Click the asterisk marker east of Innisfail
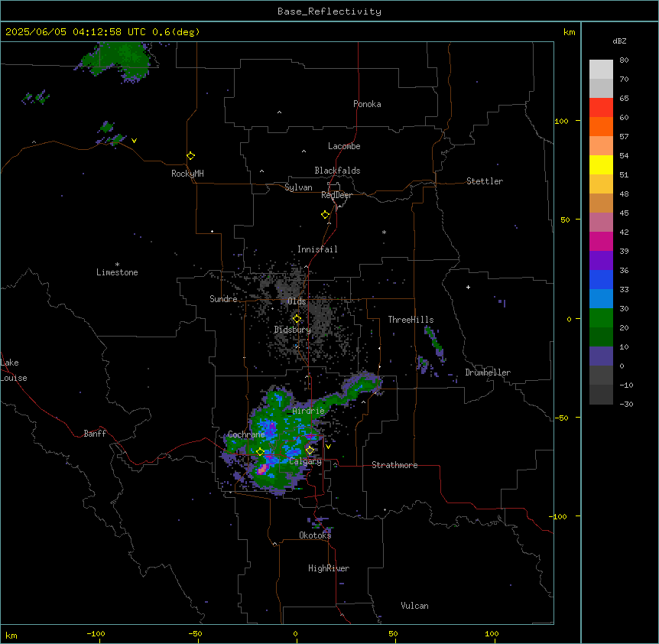 [x=384, y=232]
